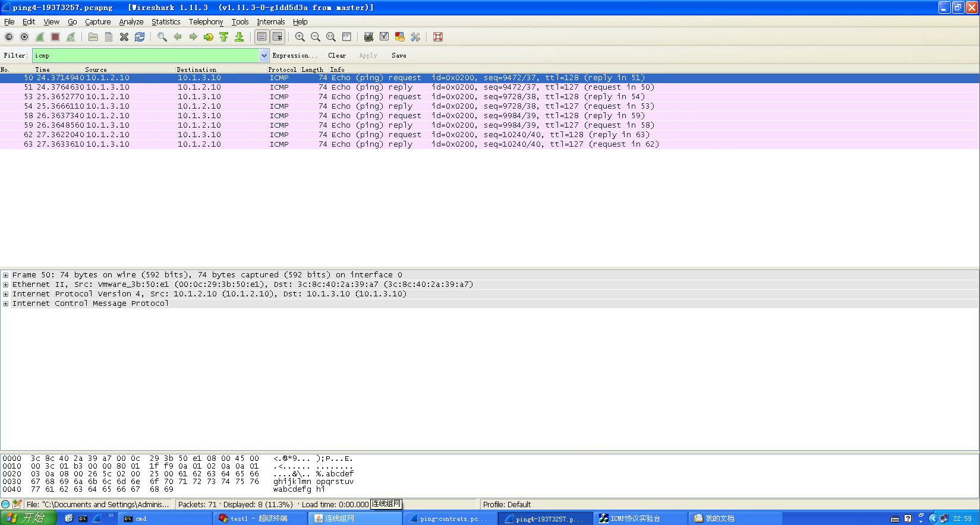The height and width of the screenshot is (525, 980).
Task: Switch to ping-contrats.pc... taskbar window
Action: tap(450, 518)
